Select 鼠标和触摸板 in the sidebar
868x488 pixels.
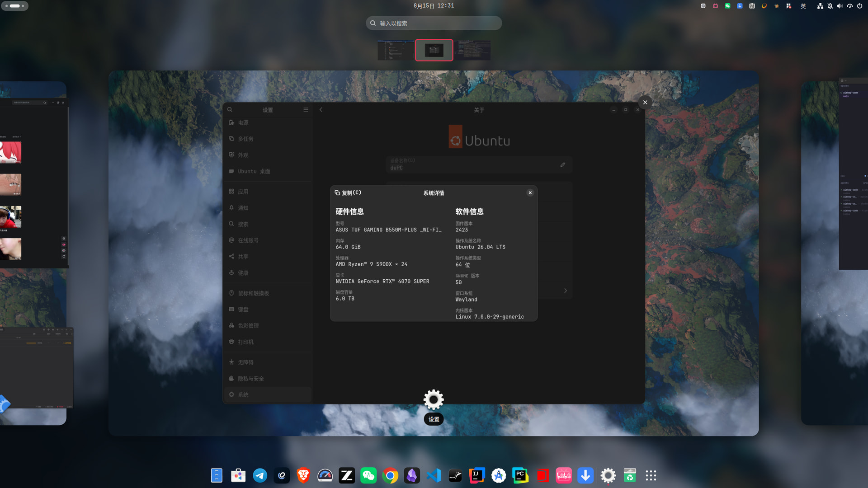click(x=268, y=294)
